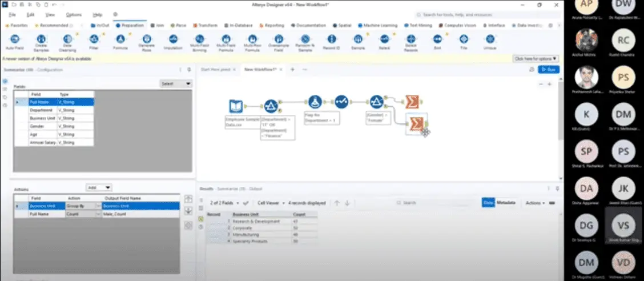
Task: Open the Help menu
Action: pyautogui.click(x=97, y=15)
